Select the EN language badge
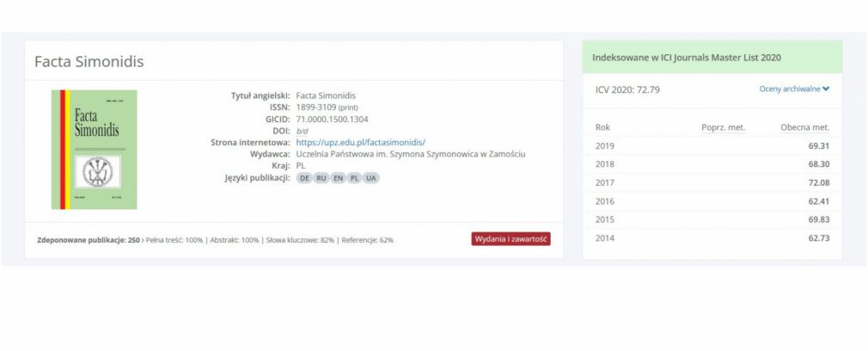 point(338,178)
